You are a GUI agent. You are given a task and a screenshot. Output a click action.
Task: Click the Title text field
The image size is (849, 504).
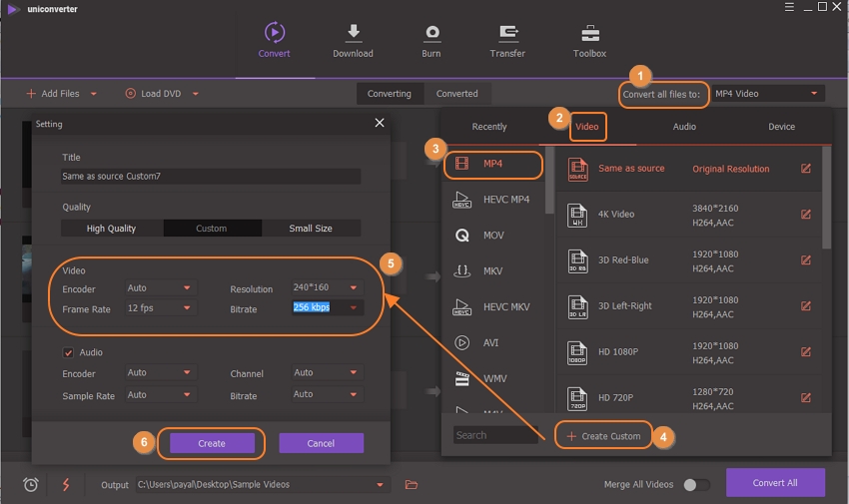pyautogui.click(x=211, y=177)
